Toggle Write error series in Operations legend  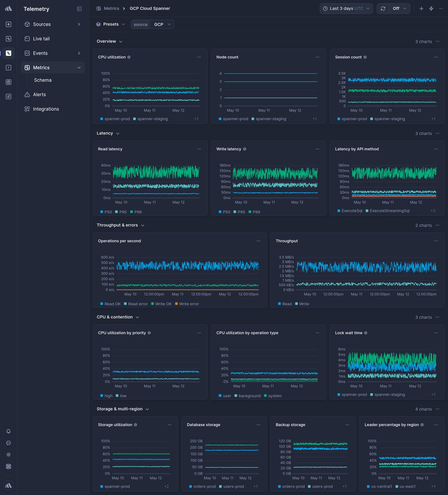coord(187,304)
